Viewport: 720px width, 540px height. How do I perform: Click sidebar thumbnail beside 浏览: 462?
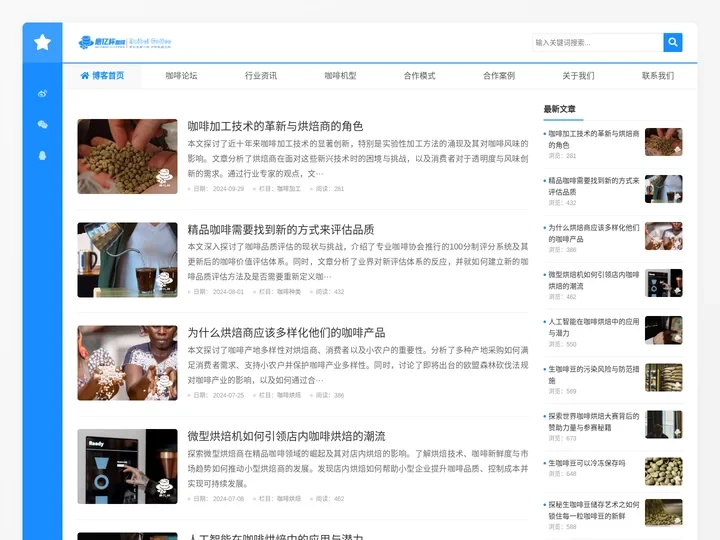click(664, 283)
